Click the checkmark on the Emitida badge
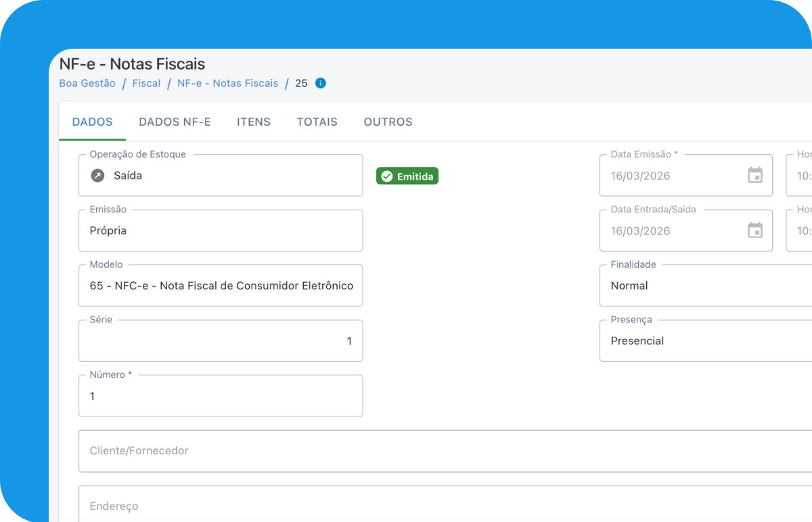Screen dimensions: 812x522 coord(387,176)
